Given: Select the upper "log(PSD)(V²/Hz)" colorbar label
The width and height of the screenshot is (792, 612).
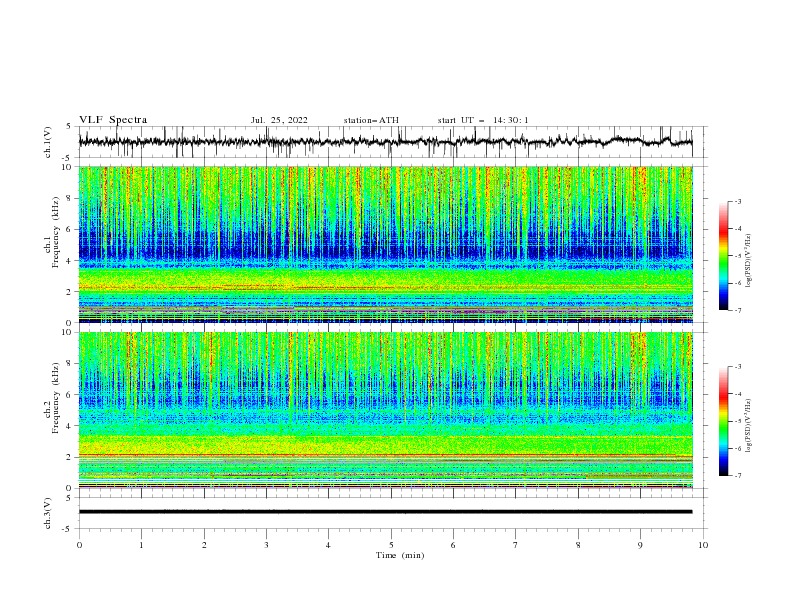Looking at the screenshot, I should (749, 261).
